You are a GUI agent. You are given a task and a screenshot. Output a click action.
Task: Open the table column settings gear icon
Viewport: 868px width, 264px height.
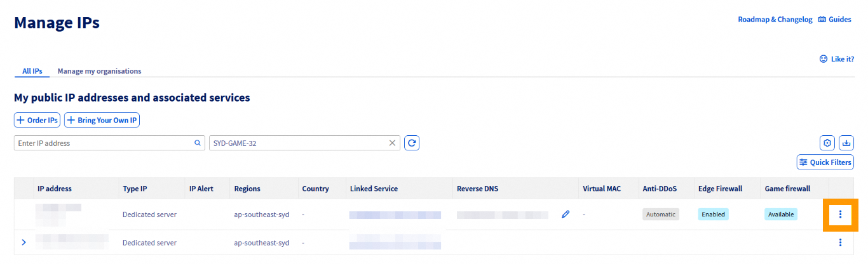pos(827,143)
